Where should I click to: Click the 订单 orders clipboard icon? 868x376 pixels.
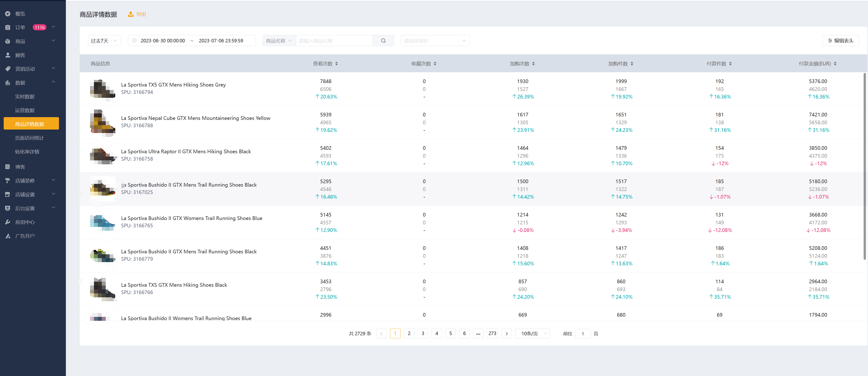pyautogui.click(x=8, y=28)
